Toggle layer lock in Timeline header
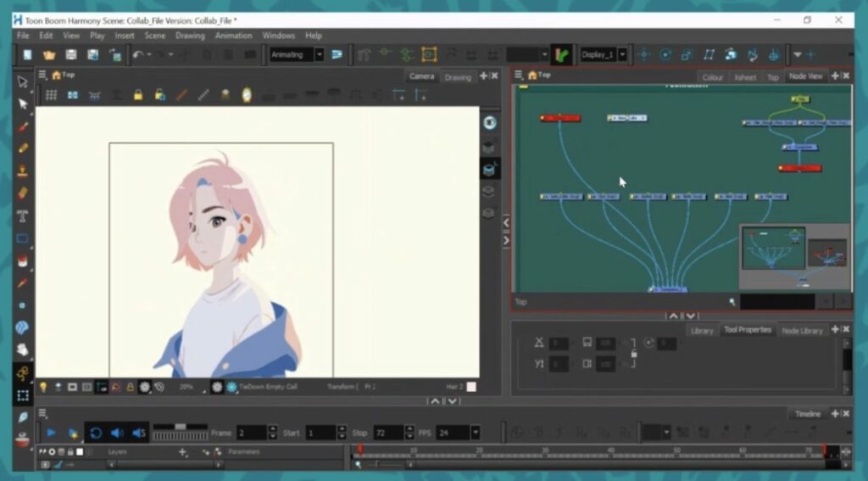868x481 pixels. [x=70, y=451]
